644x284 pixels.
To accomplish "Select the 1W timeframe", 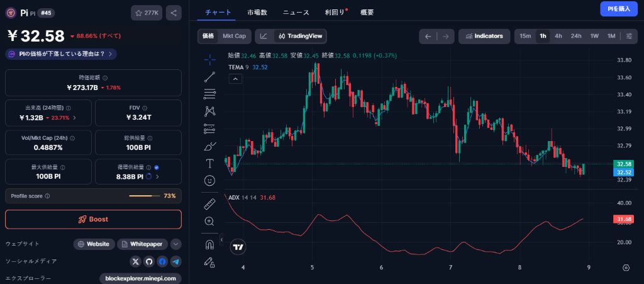I will click(x=594, y=36).
